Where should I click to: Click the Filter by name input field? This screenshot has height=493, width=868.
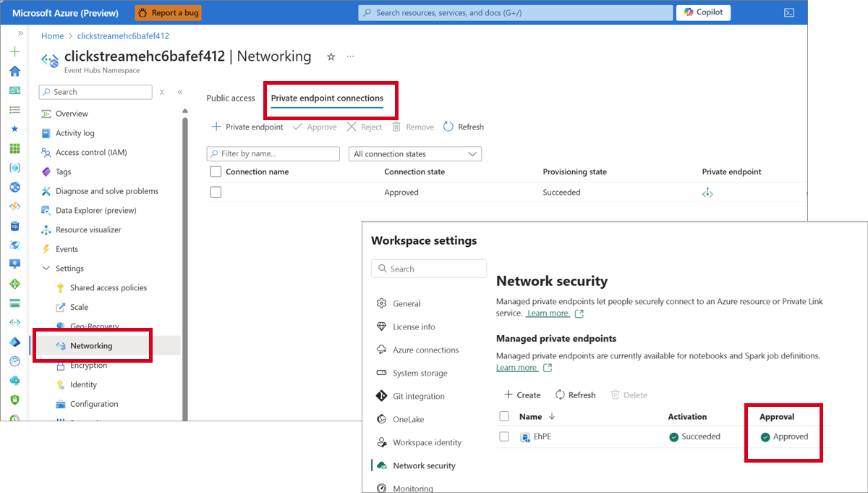tap(273, 154)
